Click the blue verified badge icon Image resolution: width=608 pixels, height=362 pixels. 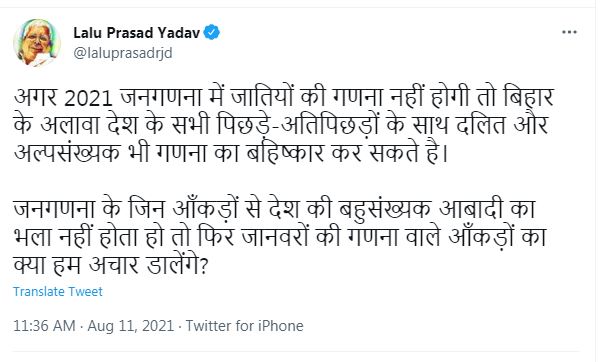pos(212,33)
